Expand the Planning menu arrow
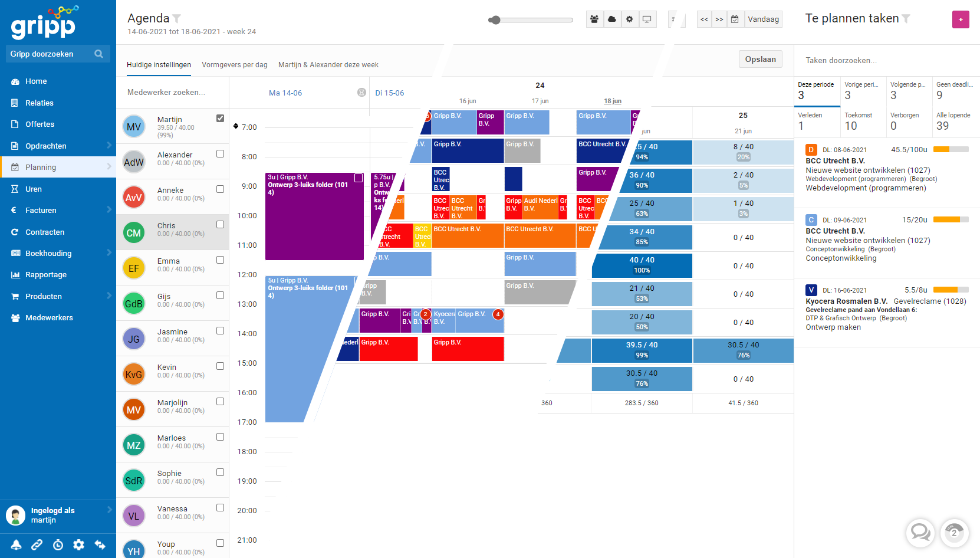The image size is (980, 558). 109,167
